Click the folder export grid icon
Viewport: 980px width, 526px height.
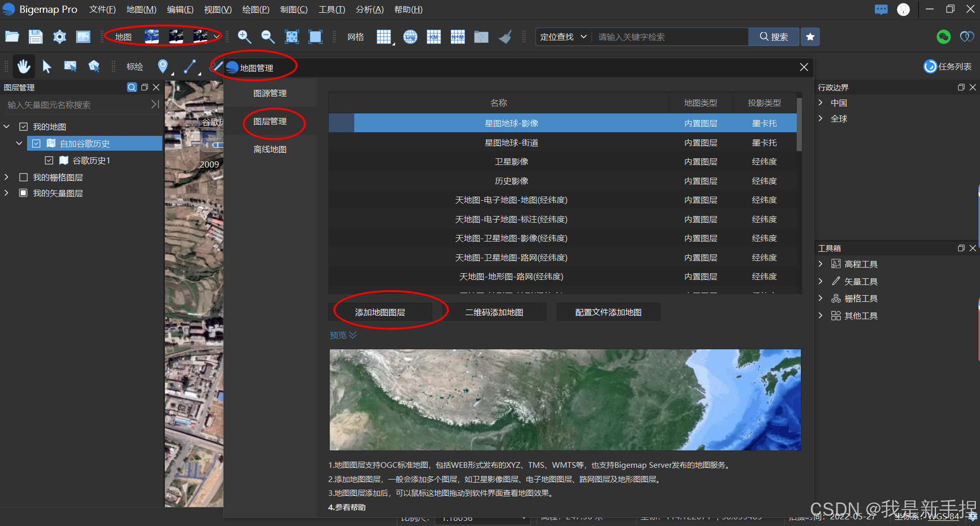[481, 36]
